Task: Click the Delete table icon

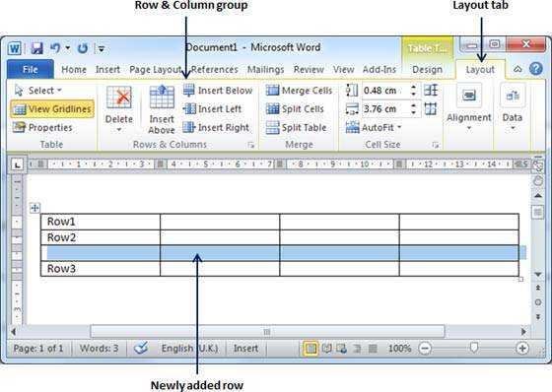Action: click(x=119, y=98)
